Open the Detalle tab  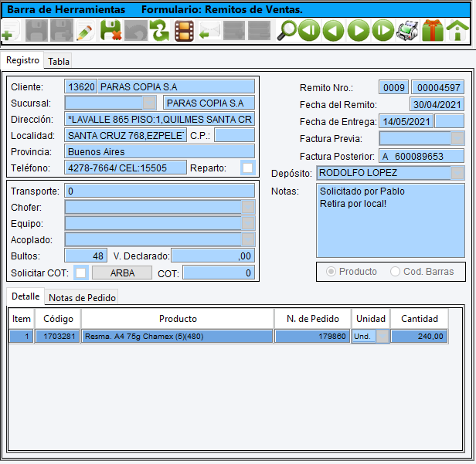pos(25,296)
